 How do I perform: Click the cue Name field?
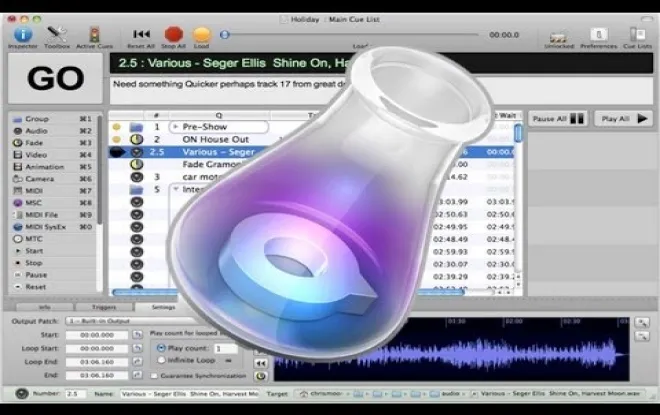189,394
